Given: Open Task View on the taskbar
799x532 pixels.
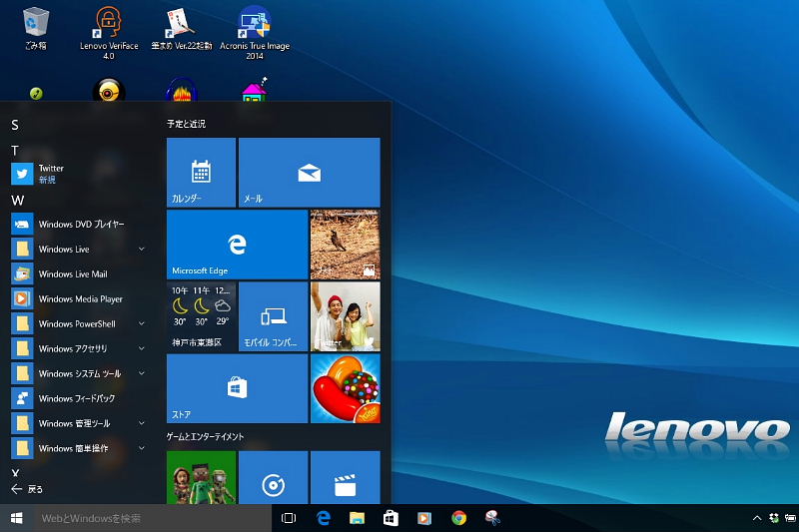Looking at the screenshot, I should click(289, 518).
